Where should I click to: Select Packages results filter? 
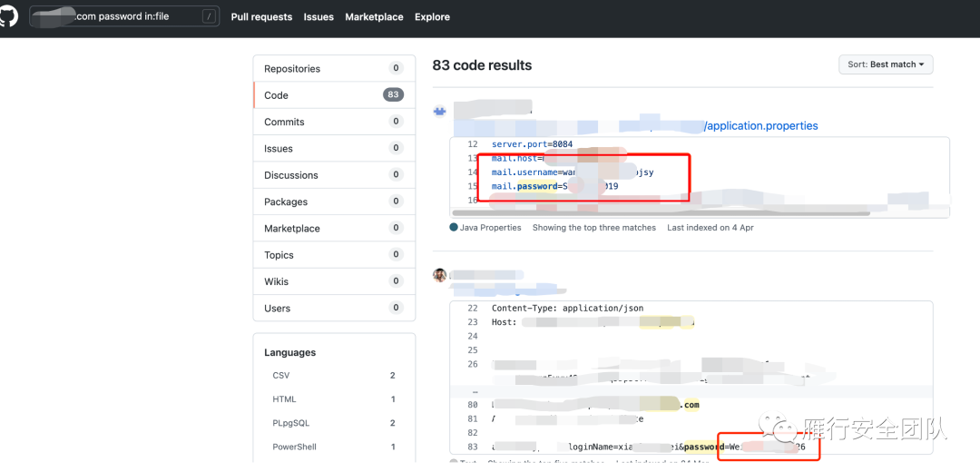[334, 202]
